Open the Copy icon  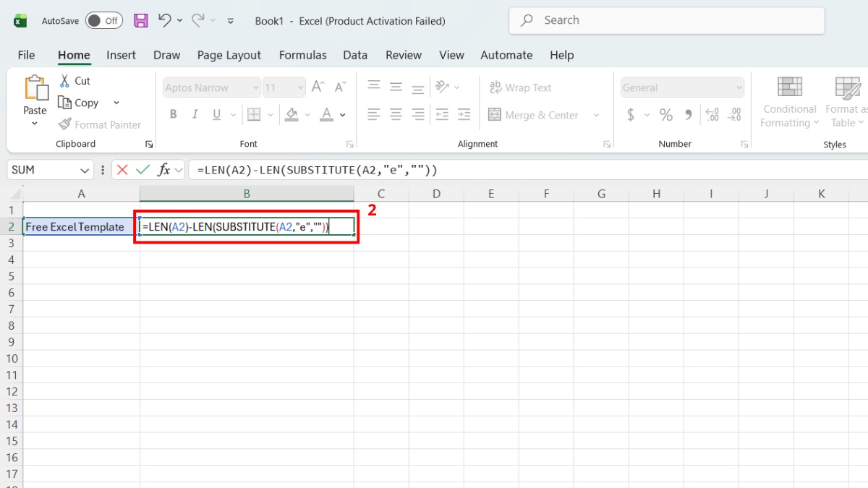64,102
